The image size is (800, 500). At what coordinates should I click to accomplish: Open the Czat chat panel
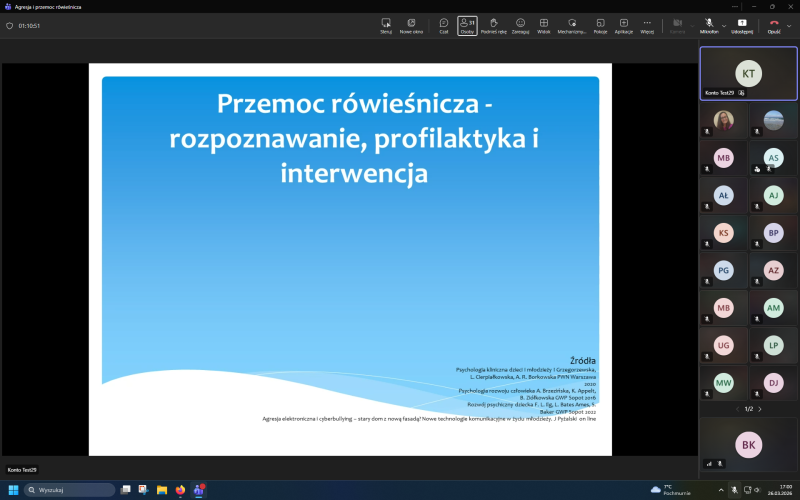[x=443, y=25]
